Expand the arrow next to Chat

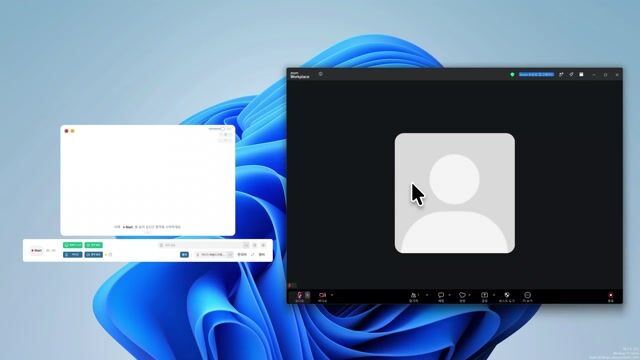(x=449, y=295)
